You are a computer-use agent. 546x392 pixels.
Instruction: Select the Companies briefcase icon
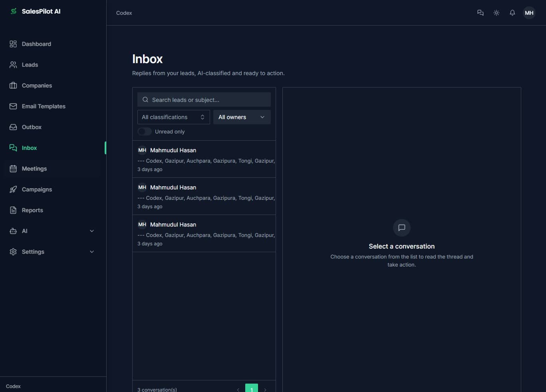[13, 86]
